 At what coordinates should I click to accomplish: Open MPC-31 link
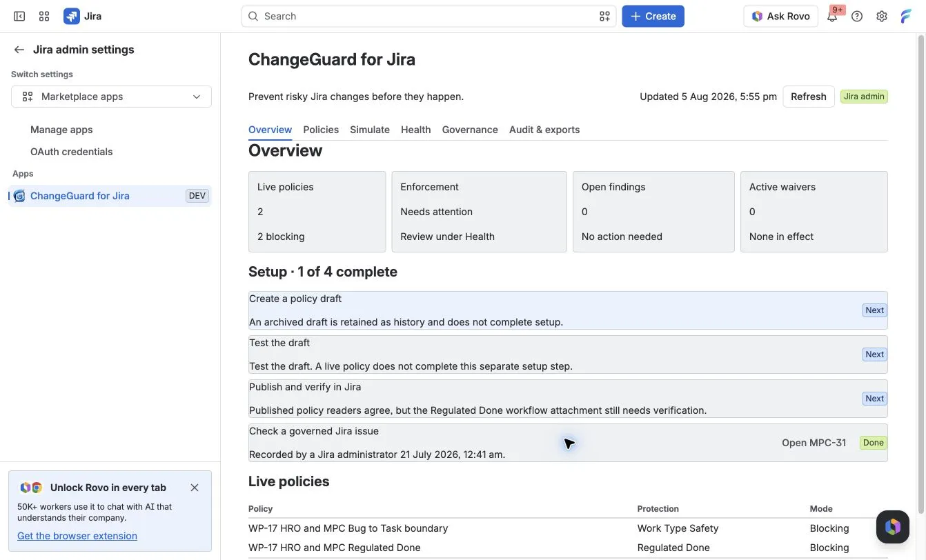coord(814,443)
